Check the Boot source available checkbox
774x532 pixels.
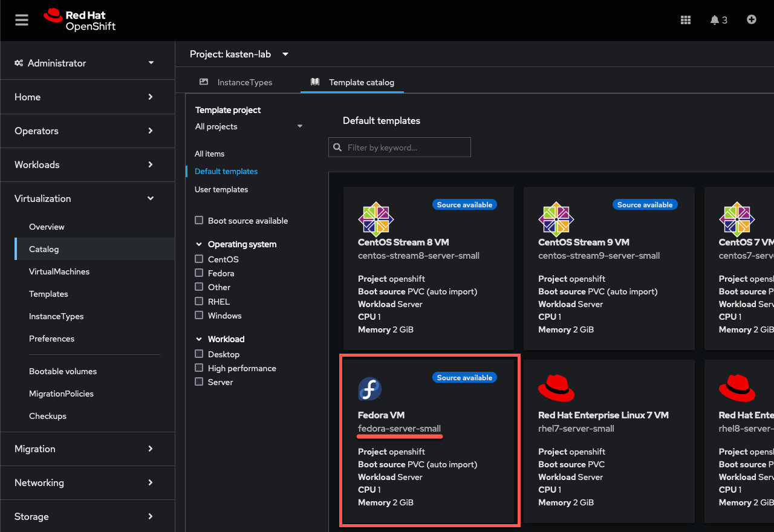(x=199, y=221)
